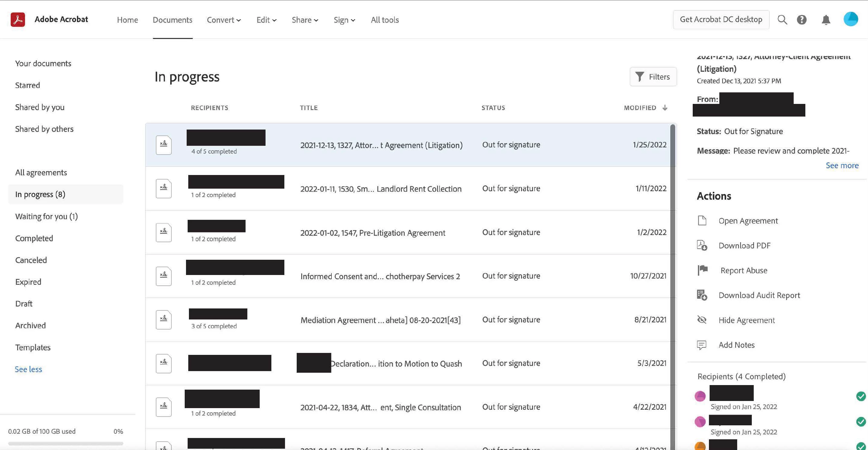This screenshot has height=450, width=868.
Task: Hide Agreement using the crossed eye icon
Action: 702,320
